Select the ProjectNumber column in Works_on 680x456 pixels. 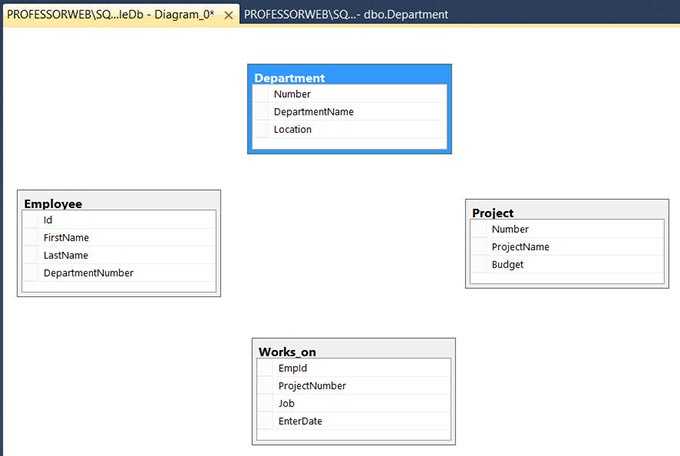pyautogui.click(x=312, y=386)
